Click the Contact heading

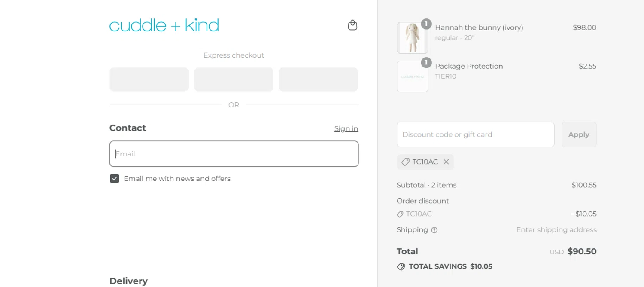pyautogui.click(x=128, y=128)
